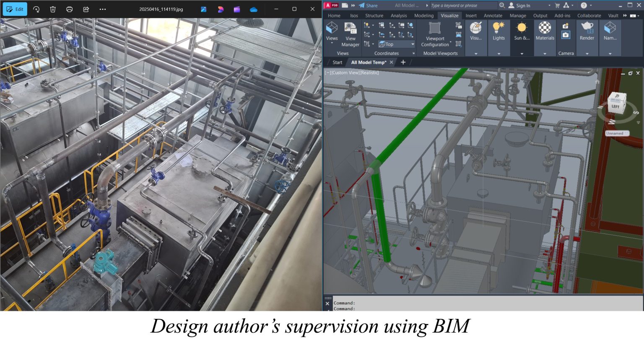Launch Clipchamp from the Photos title bar
The image size is (644, 344).
pos(237,9)
